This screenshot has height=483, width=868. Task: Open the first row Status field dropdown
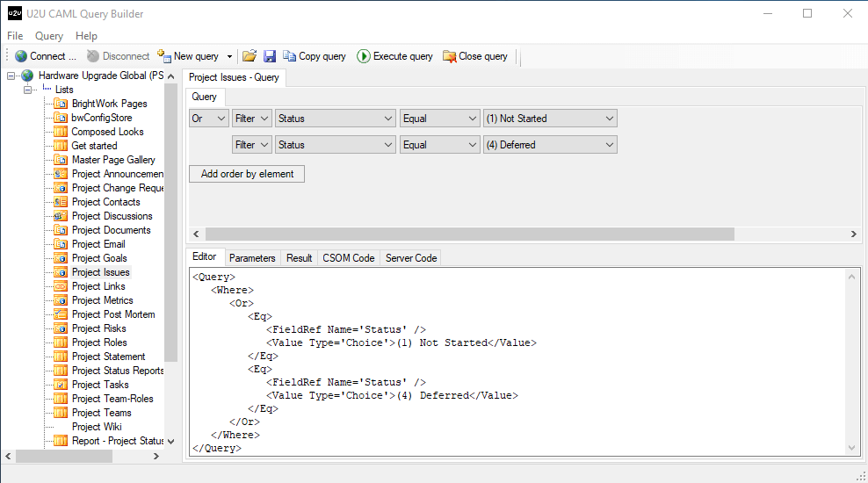[335, 119]
